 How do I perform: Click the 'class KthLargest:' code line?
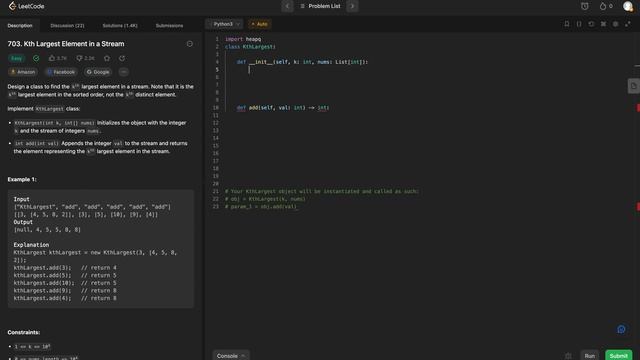[250, 47]
